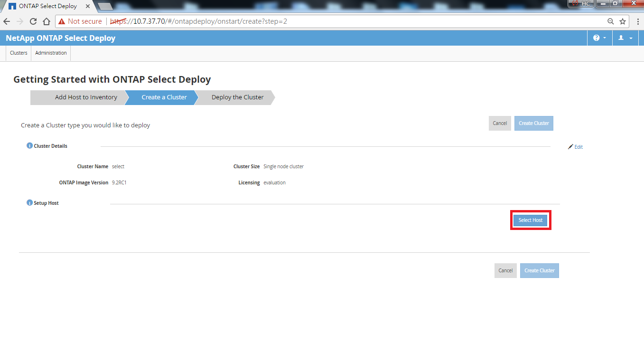This screenshot has height=345, width=644.
Task: Bookmark this page with the star icon
Action: point(623,21)
